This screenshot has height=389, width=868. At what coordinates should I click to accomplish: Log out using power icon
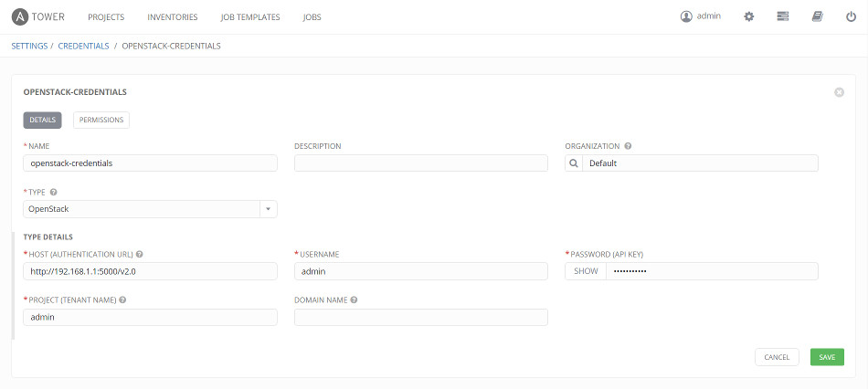pyautogui.click(x=852, y=16)
